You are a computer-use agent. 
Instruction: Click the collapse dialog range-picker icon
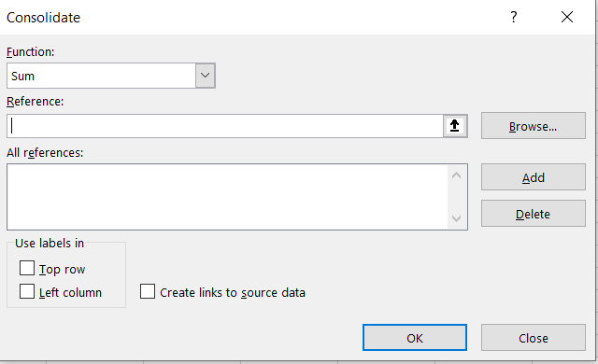coord(455,126)
